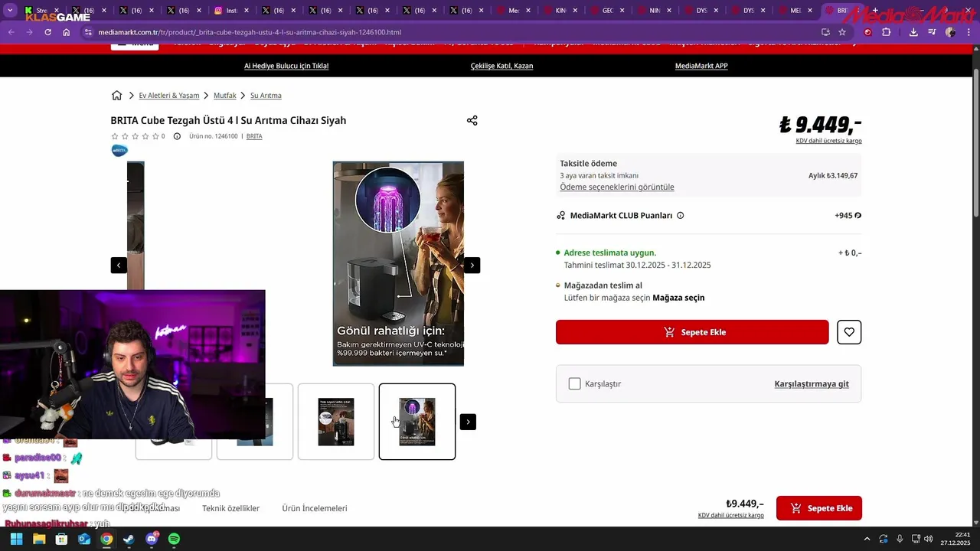980x551 pixels.
Task: Open Mutfak breadcrumb link
Action: click(225, 96)
